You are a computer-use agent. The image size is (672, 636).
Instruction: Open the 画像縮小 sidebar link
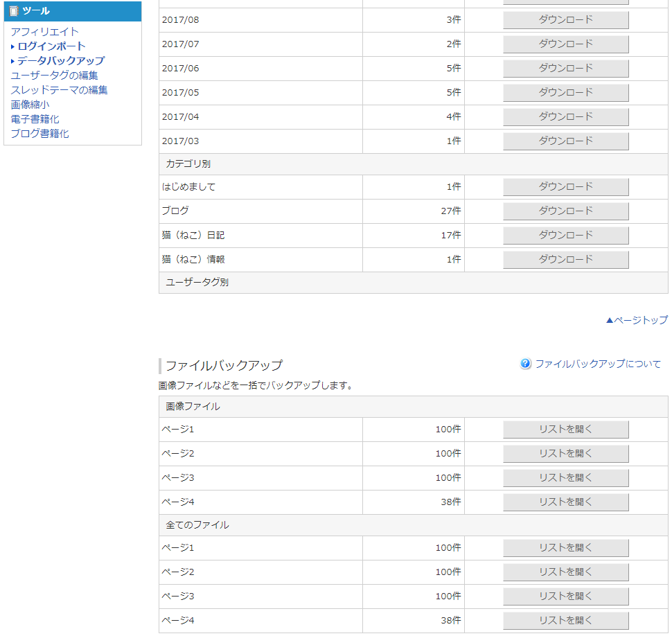(x=30, y=105)
